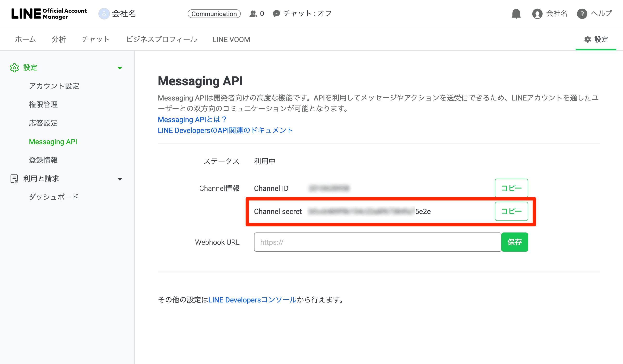Click the Communication plan badge
623x364 pixels.
[x=214, y=14]
